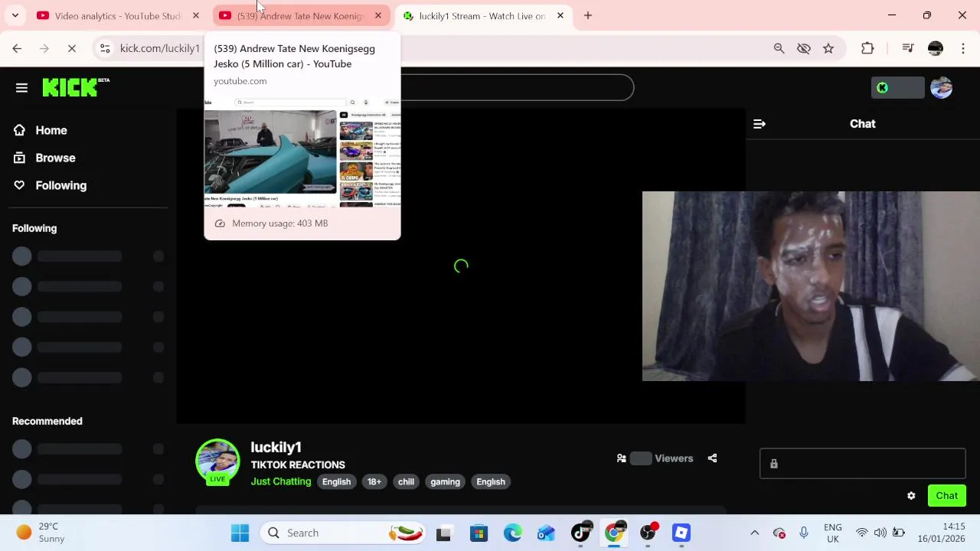Close the Video analytics tab
The height and width of the screenshot is (551, 980).
196,15
